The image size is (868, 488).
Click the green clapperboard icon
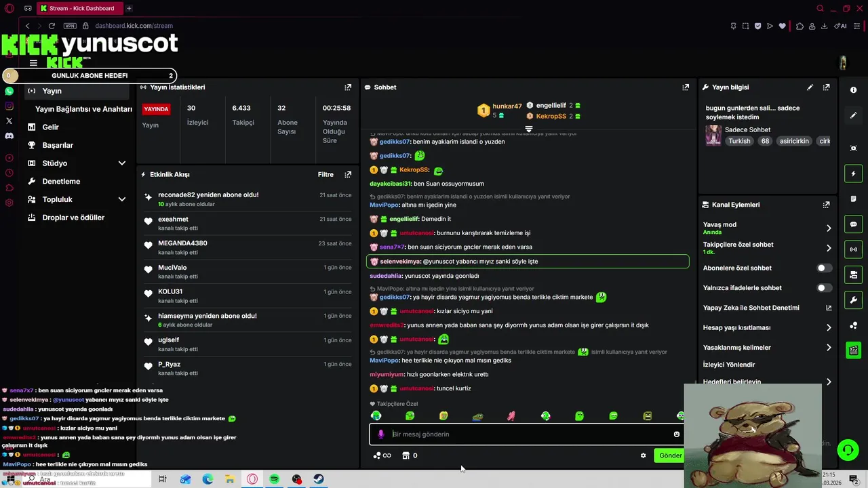point(854,350)
